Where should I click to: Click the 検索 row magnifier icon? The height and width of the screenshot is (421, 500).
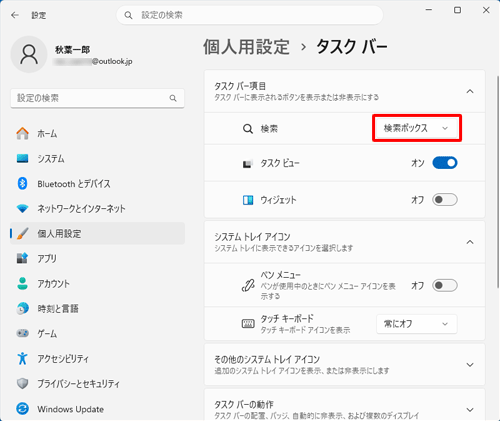[x=248, y=129]
